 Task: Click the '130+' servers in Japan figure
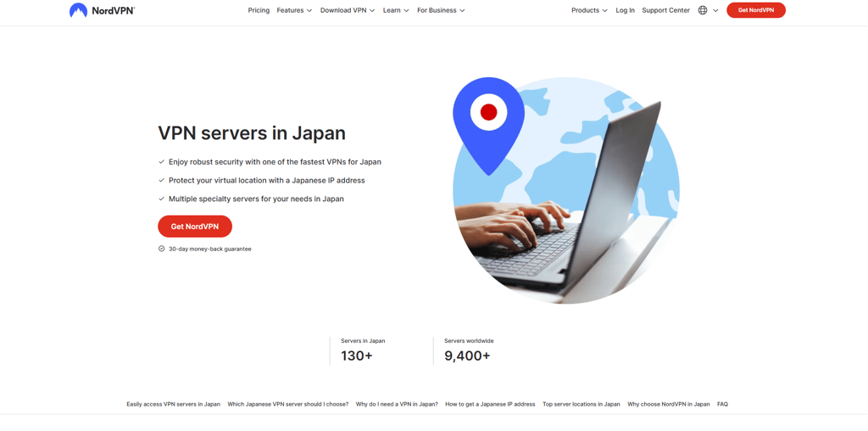(357, 355)
